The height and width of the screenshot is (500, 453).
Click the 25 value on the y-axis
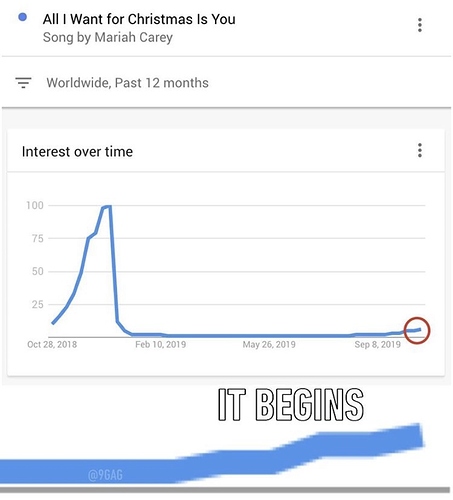[x=38, y=304]
